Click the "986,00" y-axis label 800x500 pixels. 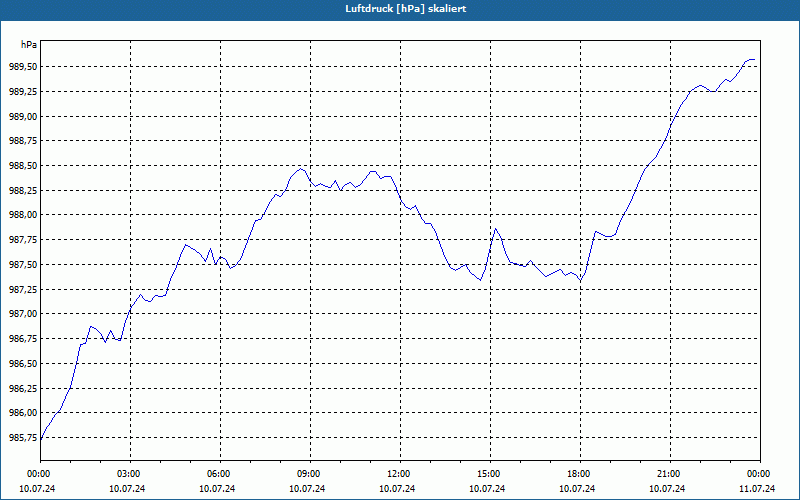tap(23, 413)
